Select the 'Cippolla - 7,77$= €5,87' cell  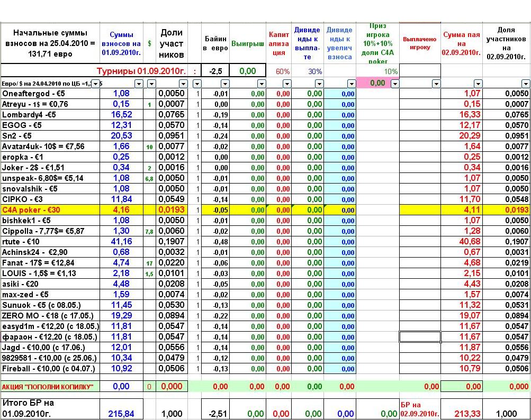pos(50,231)
